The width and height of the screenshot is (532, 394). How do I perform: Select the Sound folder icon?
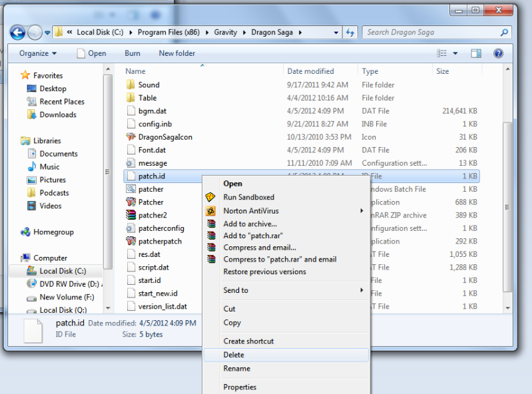(131, 85)
